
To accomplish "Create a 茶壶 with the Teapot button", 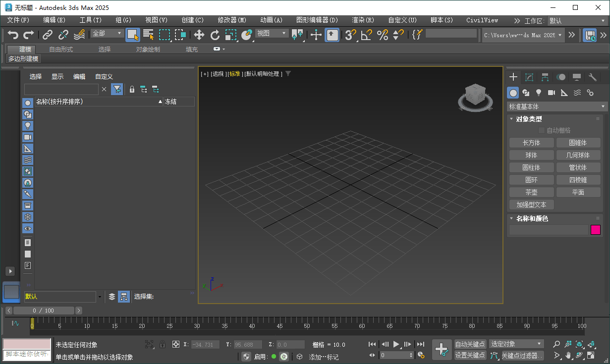I will point(531,192).
